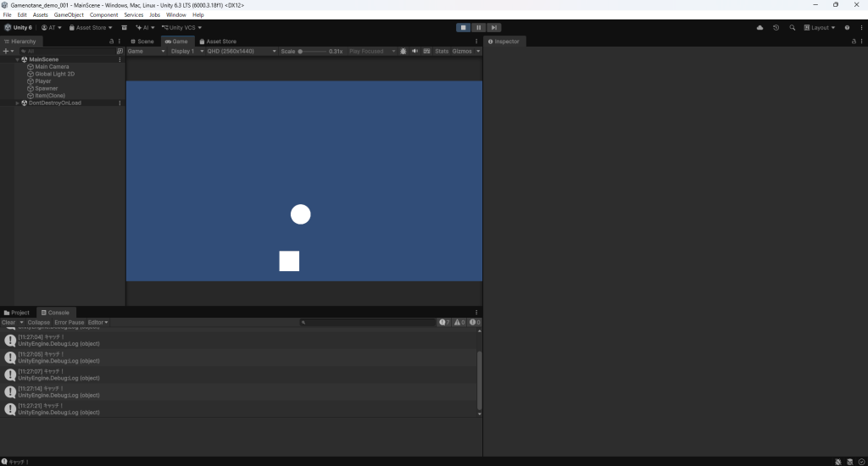Open the Window menu
868x466 pixels.
(176, 15)
